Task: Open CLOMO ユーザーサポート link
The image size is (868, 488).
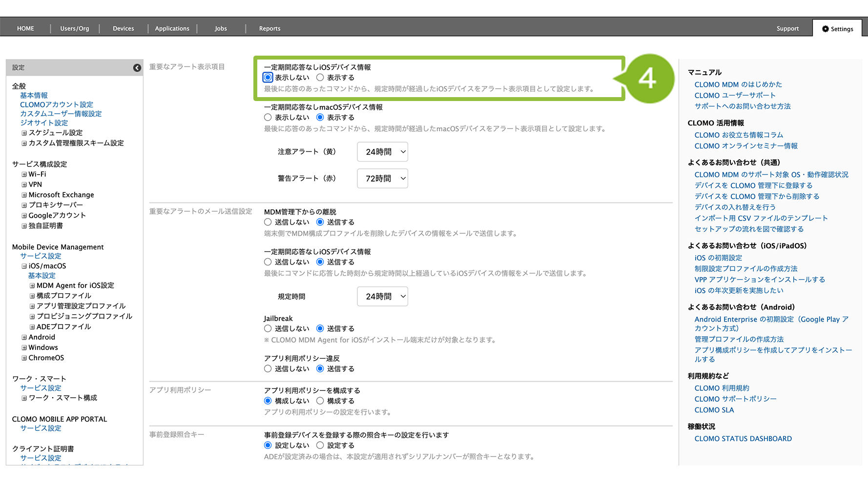Action: pyautogui.click(x=735, y=95)
